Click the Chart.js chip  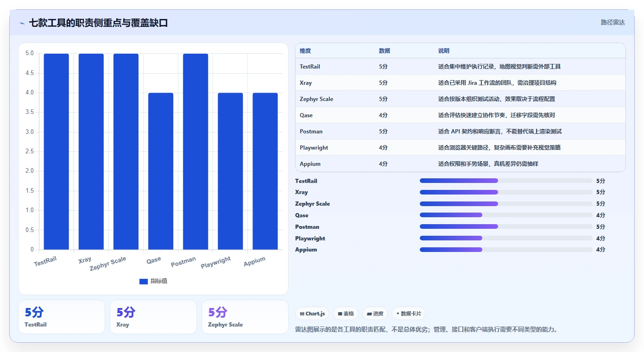(x=312, y=314)
